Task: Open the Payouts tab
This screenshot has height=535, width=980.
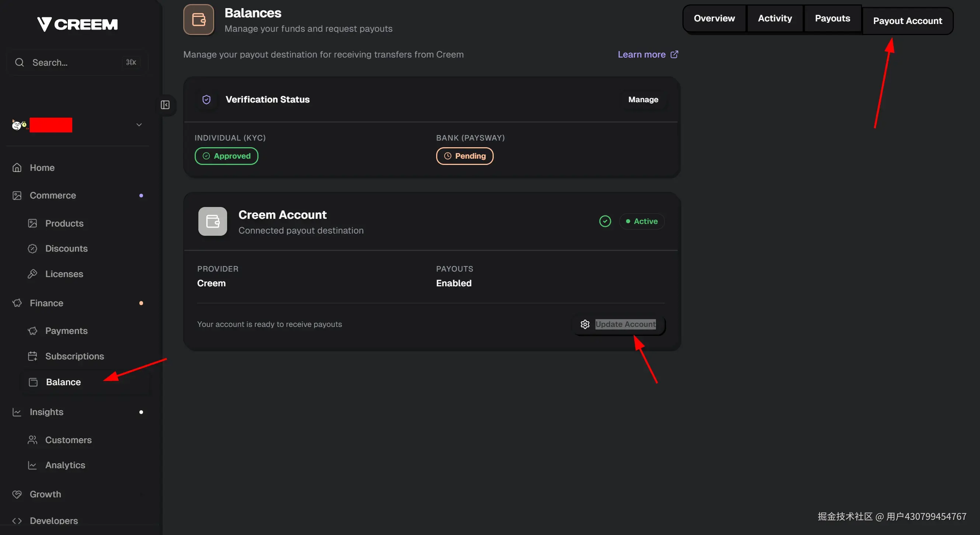Action: (x=833, y=18)
